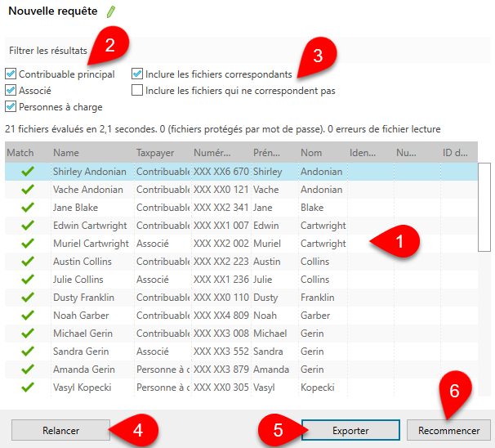Click the green match checkmark for Jane Blake

[28, 208]
